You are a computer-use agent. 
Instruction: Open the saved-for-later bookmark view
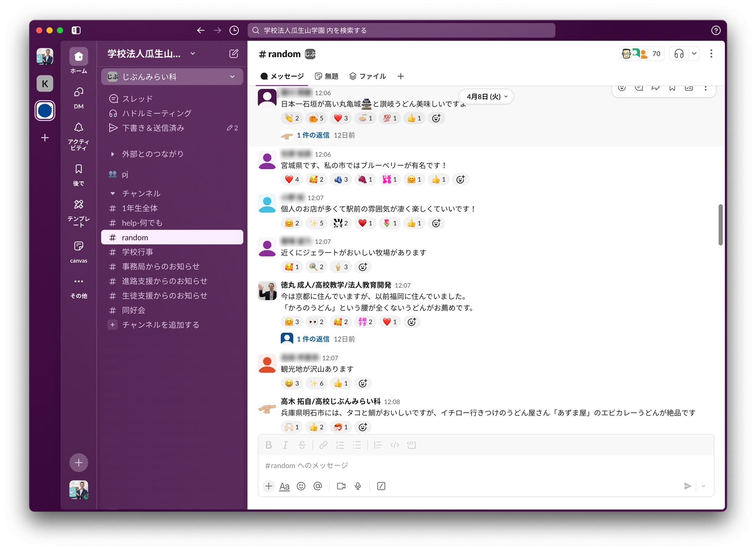coord(79,175)
